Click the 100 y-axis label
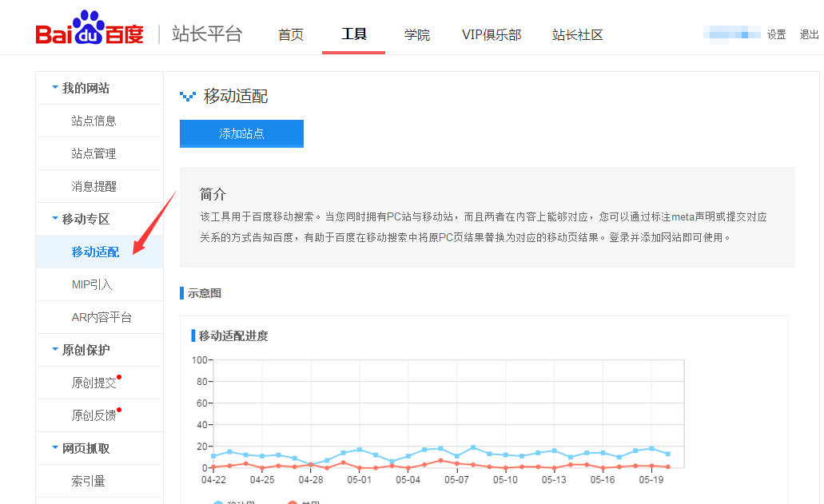 pyautogui.click(x=199, y=360)
